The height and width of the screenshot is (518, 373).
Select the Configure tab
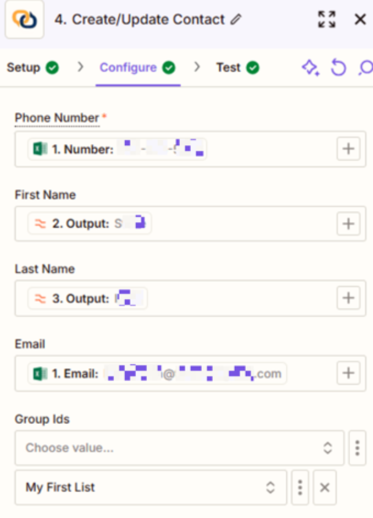(x=138, y=68)
